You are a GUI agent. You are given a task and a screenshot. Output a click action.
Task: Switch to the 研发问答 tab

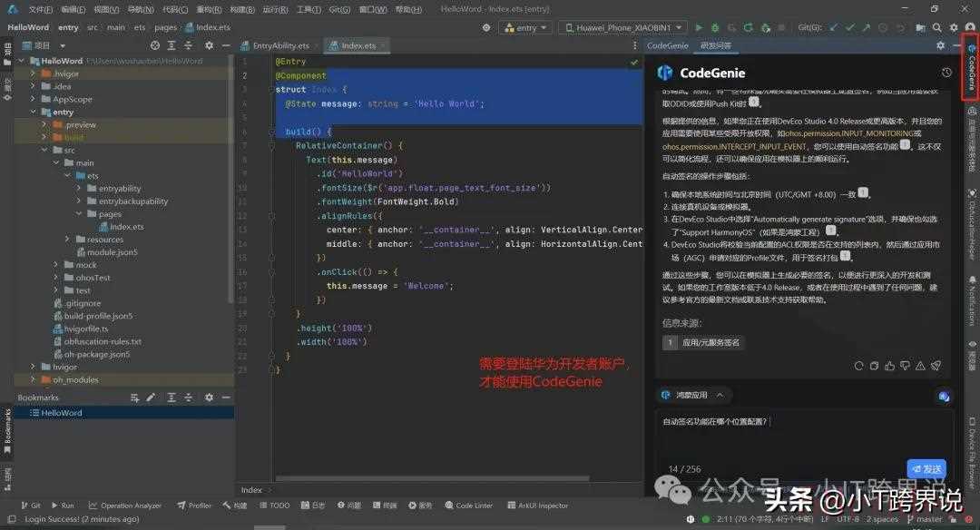pyautogui.click(x=716, y=45)
